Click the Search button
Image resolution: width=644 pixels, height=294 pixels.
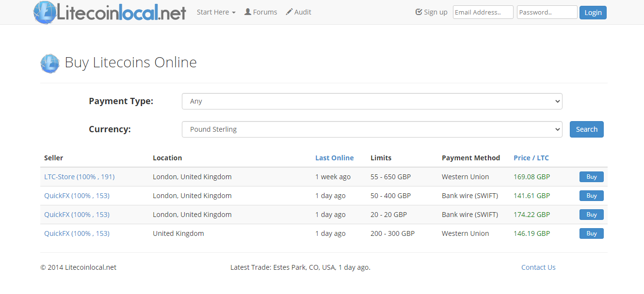586,129
